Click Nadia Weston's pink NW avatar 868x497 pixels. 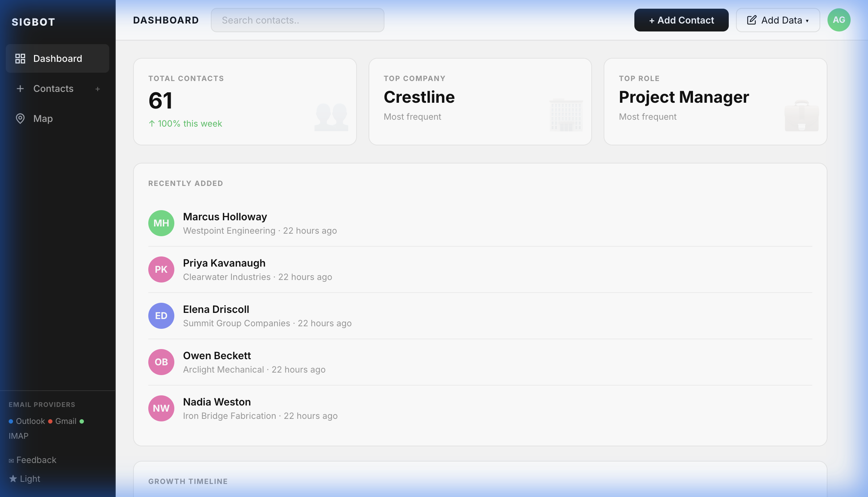click(161, 408)
